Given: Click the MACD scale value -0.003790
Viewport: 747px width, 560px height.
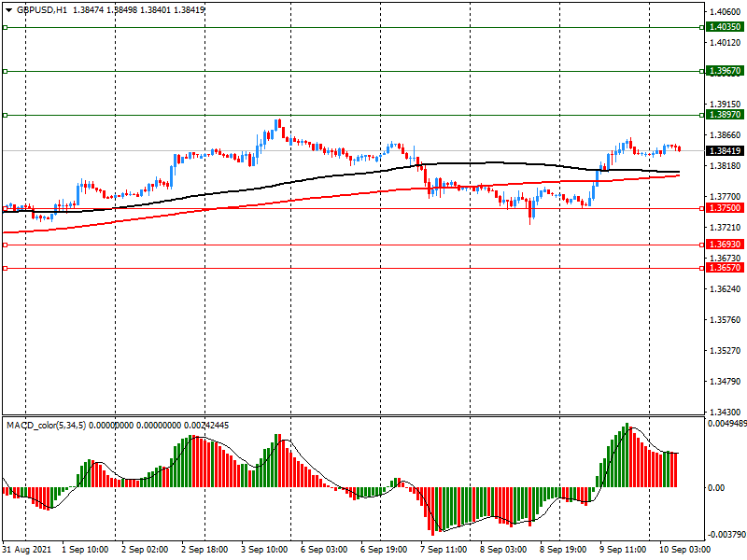Looking at the screenshot, I should [x=727, y=535].
